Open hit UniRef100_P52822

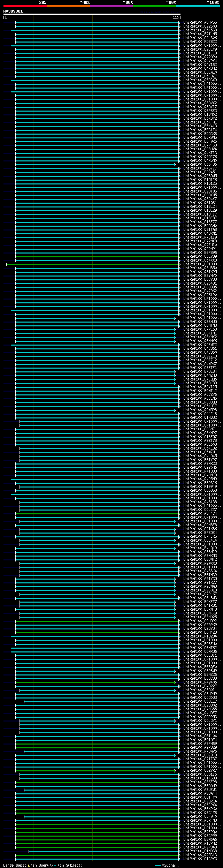[x=200, y=41]
